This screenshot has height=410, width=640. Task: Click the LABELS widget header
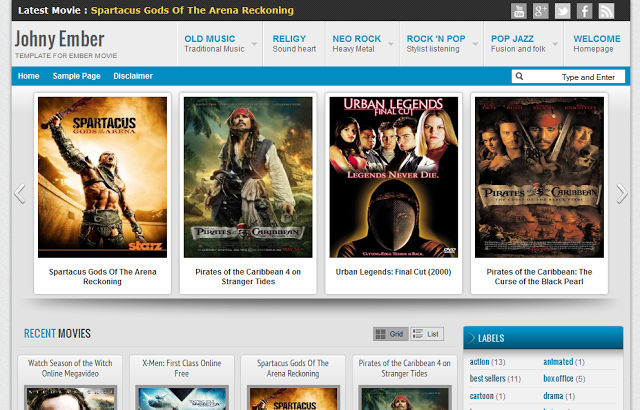(x=543, y=338)
